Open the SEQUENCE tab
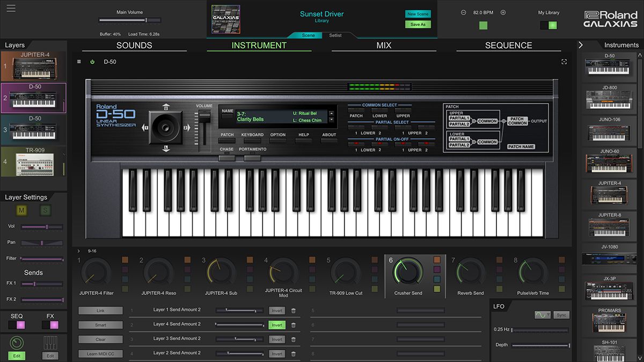This screenshot has height=362, width=644. [509, 46]
